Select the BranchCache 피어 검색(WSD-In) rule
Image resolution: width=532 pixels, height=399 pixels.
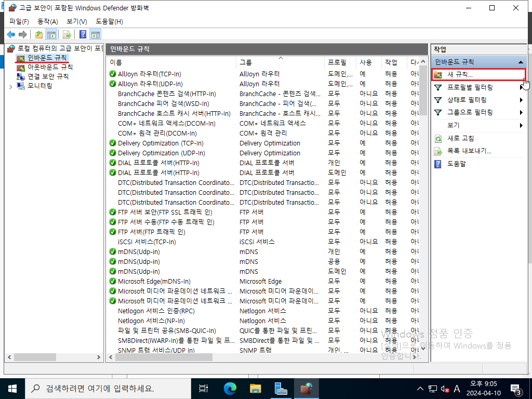(164, 104)
